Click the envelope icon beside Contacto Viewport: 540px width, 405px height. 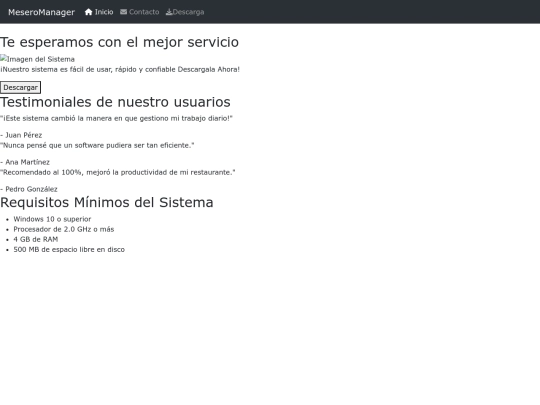pyautogui.click(x=123, y=12)
